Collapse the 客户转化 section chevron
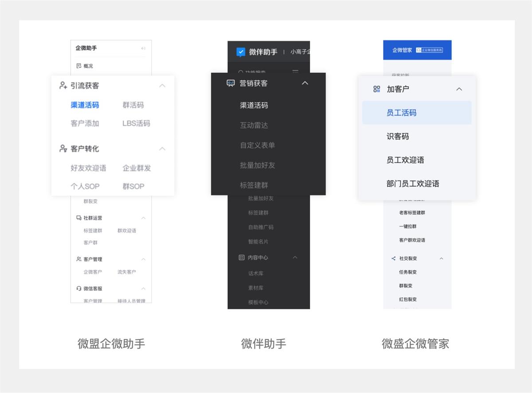 point(162,149)
